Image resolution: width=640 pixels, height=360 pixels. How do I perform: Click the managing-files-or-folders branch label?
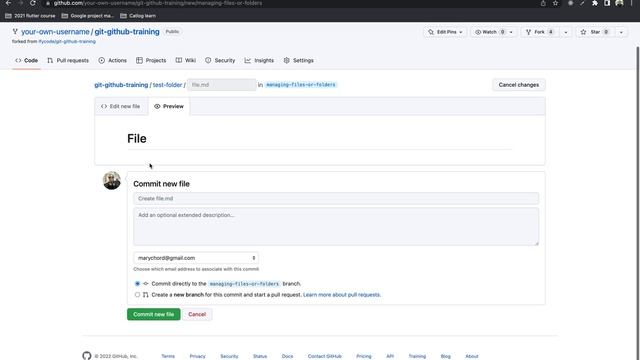click(301, 85)
